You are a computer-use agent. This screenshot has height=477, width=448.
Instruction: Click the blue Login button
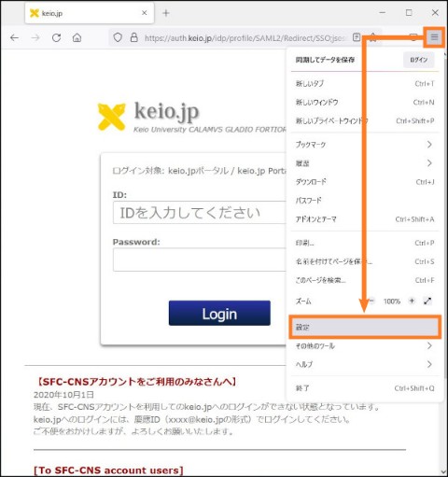(x=219, y=313)
